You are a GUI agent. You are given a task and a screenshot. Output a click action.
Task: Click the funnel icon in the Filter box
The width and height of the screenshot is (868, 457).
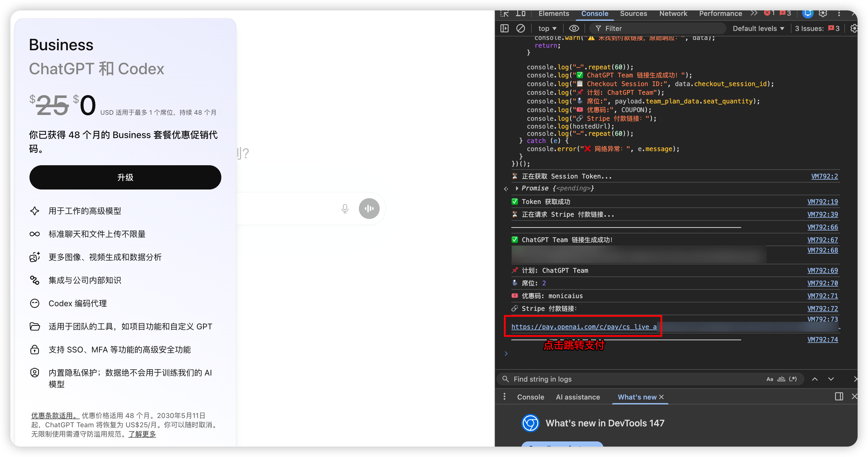tap(598, 28)
